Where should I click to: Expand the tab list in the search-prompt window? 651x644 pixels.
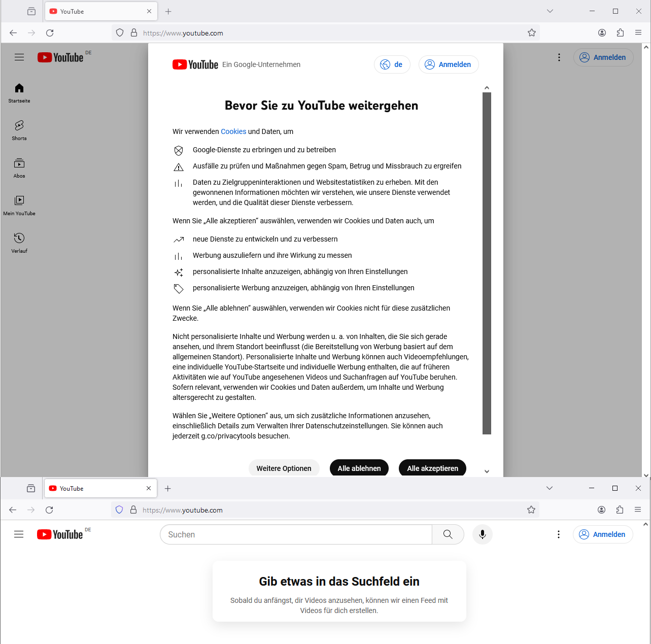click(x=550, y=488)
